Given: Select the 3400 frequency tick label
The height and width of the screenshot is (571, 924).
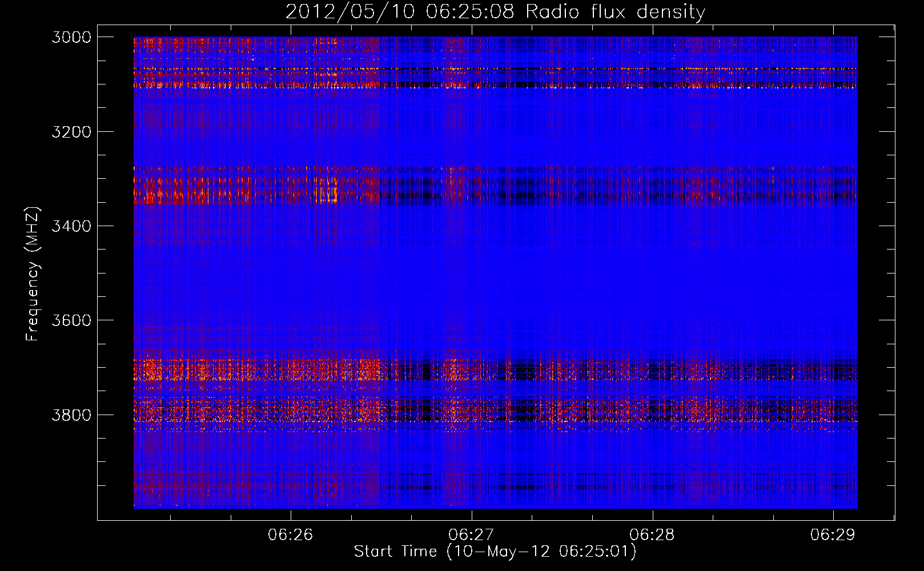Looking at the screenshot, I should pyautogui.click(x=71, y=226).
